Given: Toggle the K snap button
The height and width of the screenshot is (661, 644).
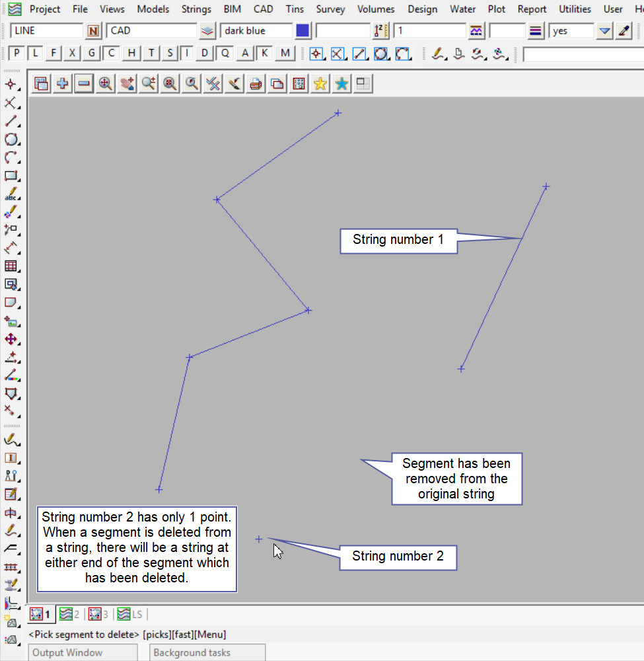Looking at the screenshot, I should 265,54.
